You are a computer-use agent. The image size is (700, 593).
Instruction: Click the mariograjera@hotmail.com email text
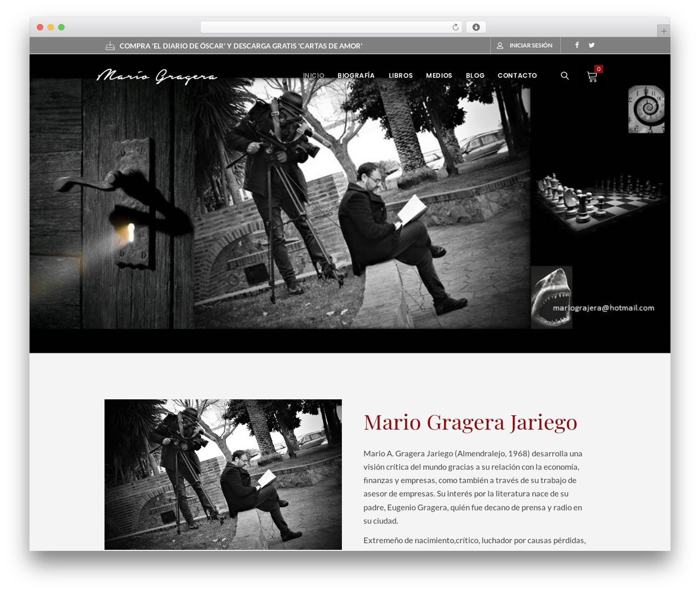pos(603,308)
